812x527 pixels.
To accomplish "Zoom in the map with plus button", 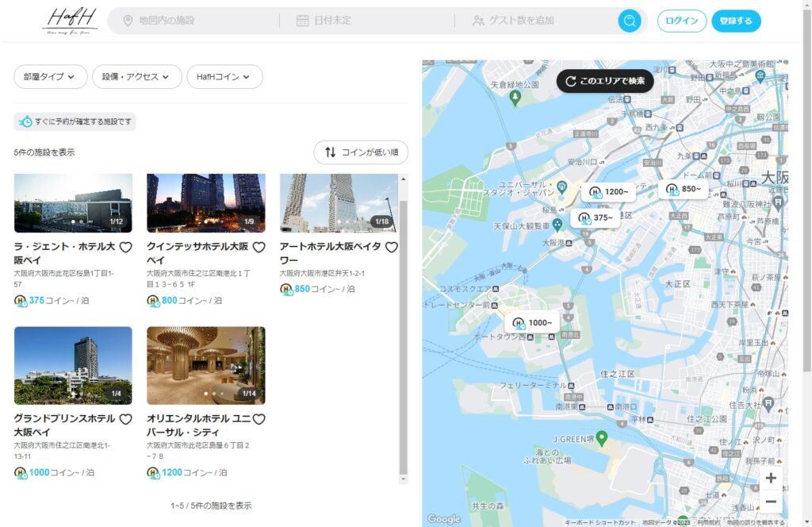I will (x=771, y=478).
